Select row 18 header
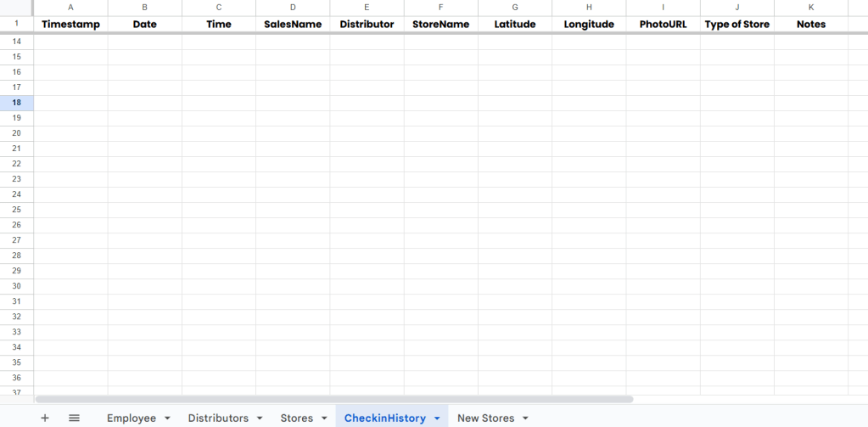Viewport: 868px width, 427px height. (x=16, y=103)
